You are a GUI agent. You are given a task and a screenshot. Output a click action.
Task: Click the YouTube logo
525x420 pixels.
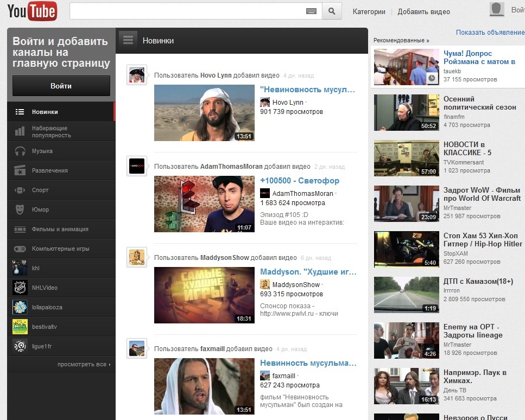click(x=32, y=11)
